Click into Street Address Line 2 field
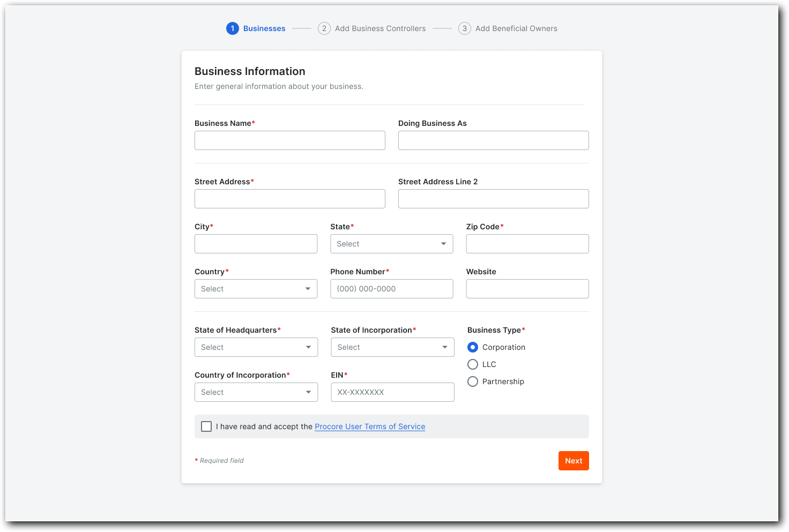This screenshot has width=789, height=532. [x=494, y=199]
